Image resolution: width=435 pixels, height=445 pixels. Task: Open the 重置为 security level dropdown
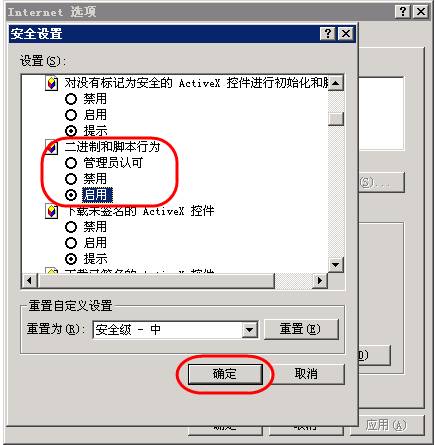[x=249, y=330]
